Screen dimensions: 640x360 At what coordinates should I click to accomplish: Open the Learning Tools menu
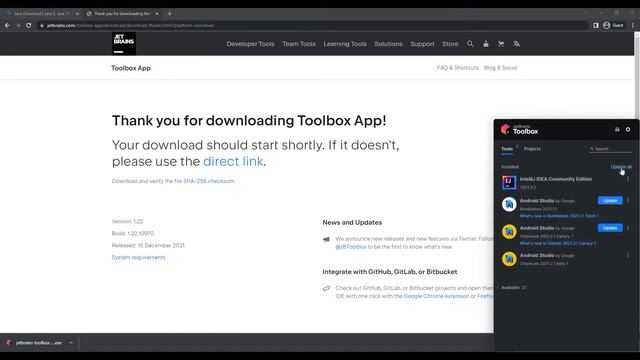pyautogui.click(x=345, y=44)
